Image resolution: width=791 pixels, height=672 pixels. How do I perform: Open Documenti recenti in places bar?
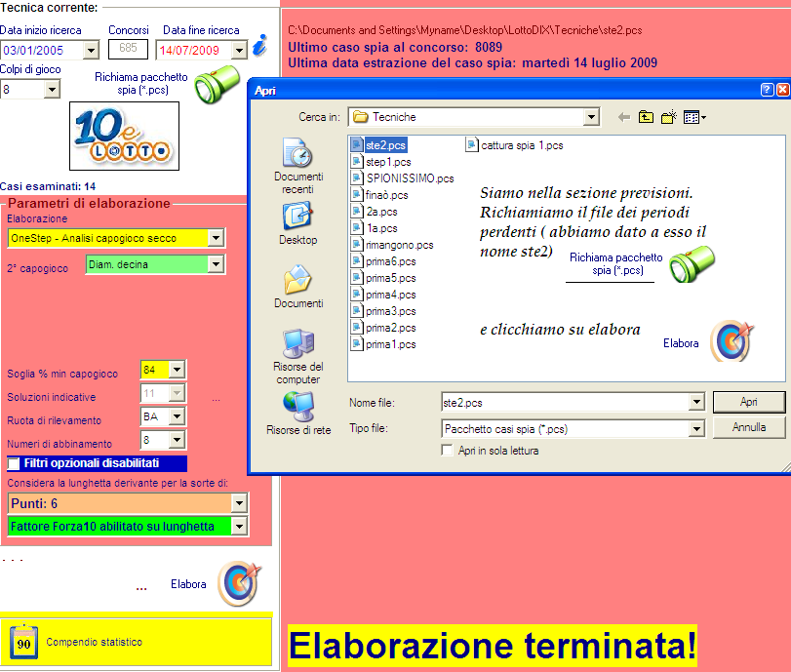tap(298, 166)
